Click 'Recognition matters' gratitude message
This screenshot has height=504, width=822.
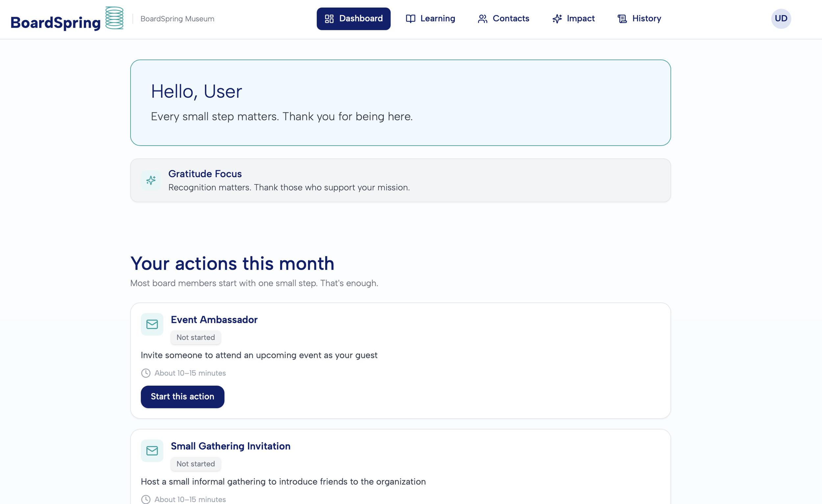pyautogui.click(x=289, y=187)
